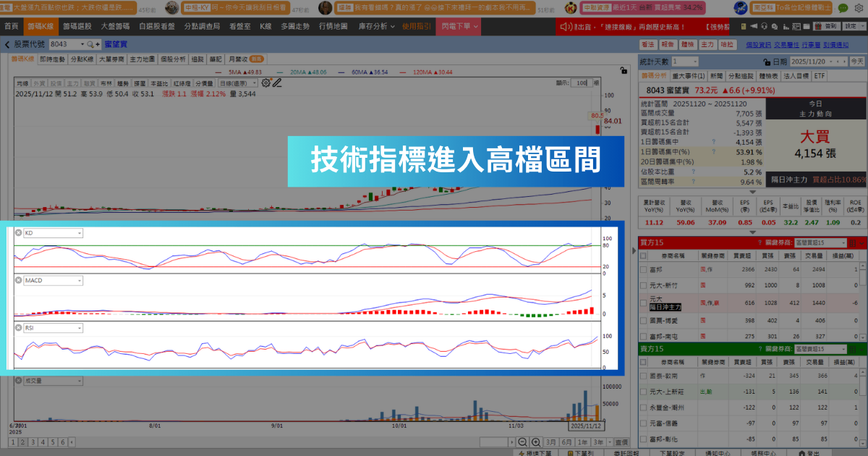Open chart settings with the gear icon

(265, 82)
